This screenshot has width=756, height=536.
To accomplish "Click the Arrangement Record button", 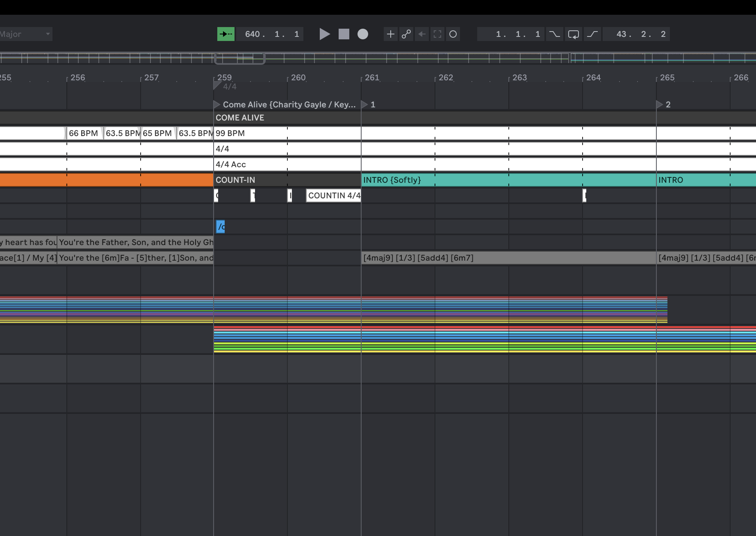I will click(x=363, y=34).
